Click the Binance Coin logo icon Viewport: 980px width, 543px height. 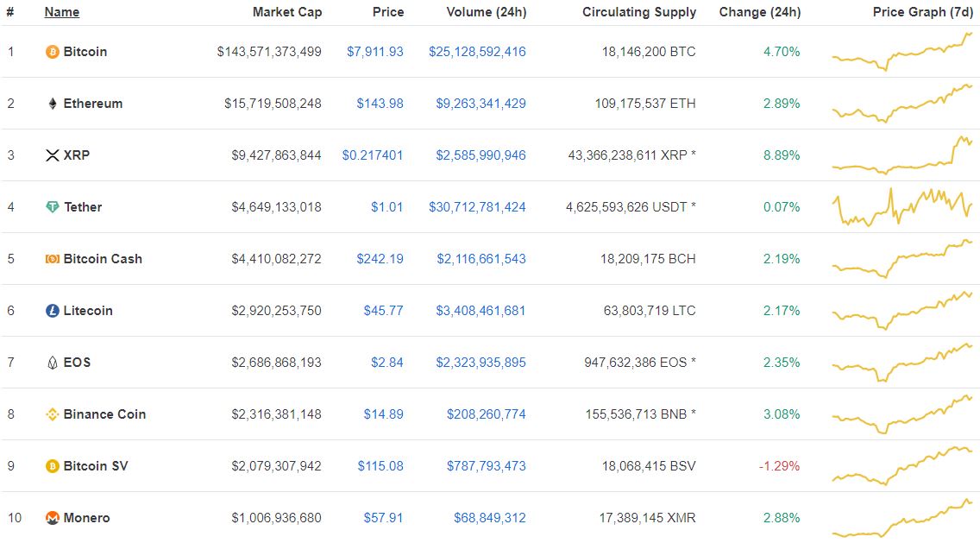53,414
